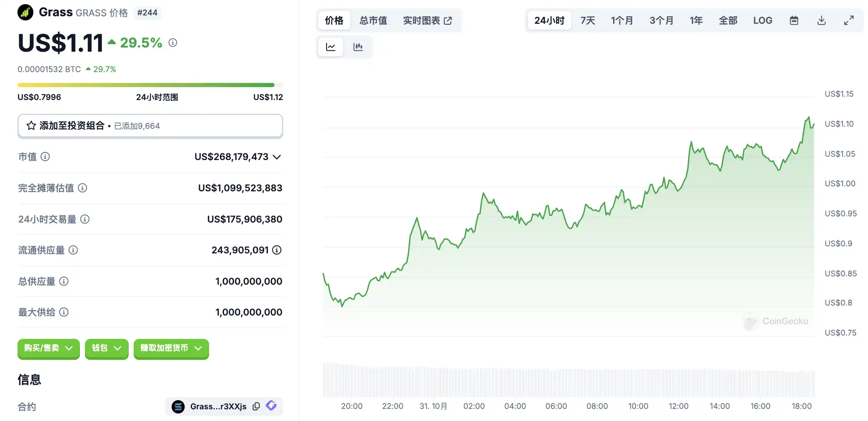Click the Grass…r3XXjs contract address
This screenshot has height=421, width=868.
click(x=218, y=406)
